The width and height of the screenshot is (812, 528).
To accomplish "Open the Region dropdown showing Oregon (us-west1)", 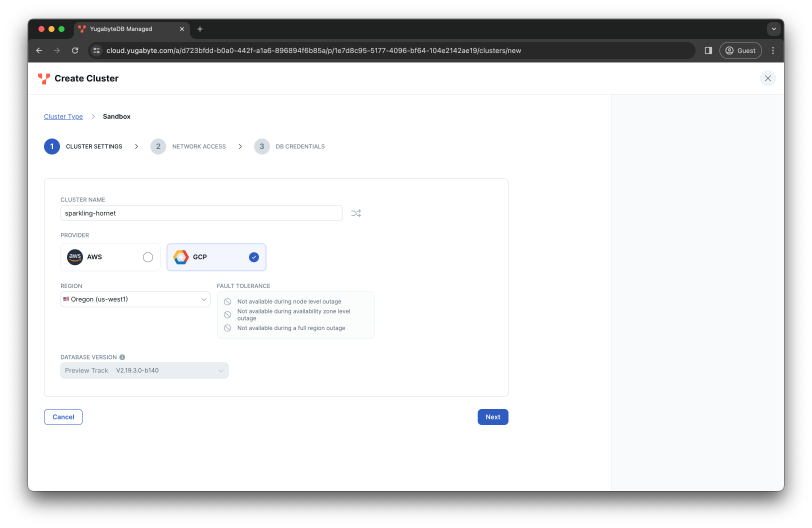I will tap(135, 299).
